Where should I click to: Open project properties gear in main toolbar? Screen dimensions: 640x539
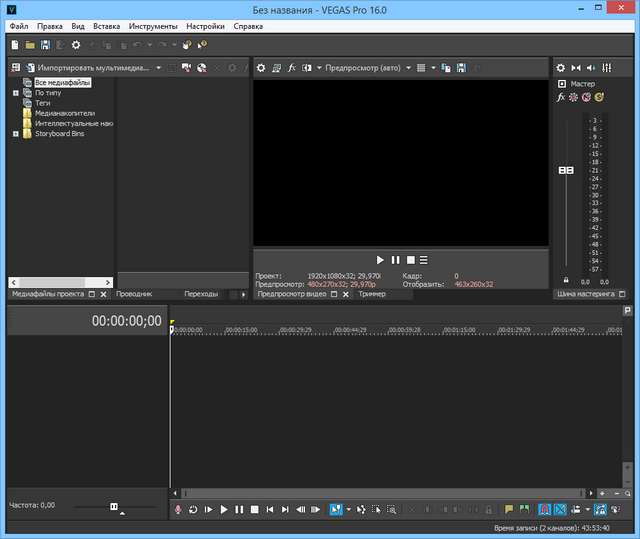coord(76,45)
